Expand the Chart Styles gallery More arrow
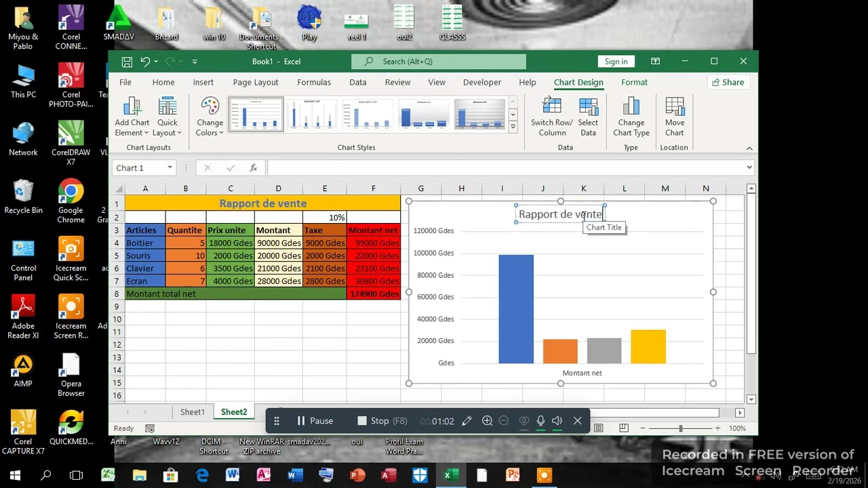Screen dimensions: 868x488 513,127
